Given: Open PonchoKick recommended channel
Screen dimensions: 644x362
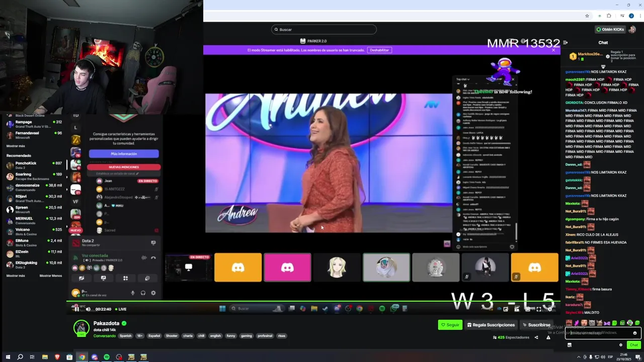Looking at the screenshot, I should [34, 165].
